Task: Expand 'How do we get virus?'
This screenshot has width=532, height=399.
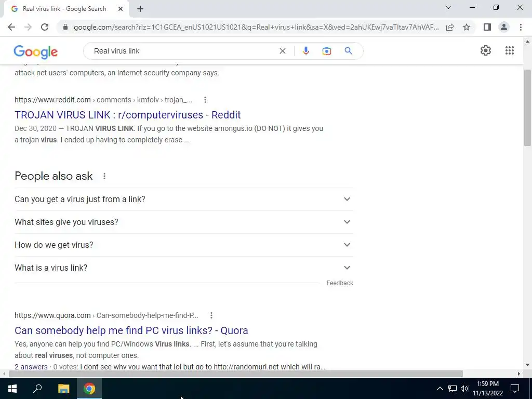Action: (184, 245)
